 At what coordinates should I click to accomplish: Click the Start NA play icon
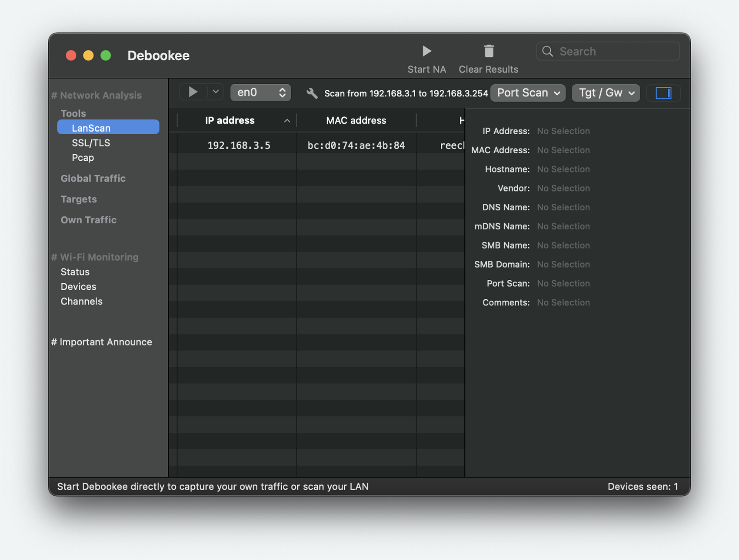tap(426, 51)
